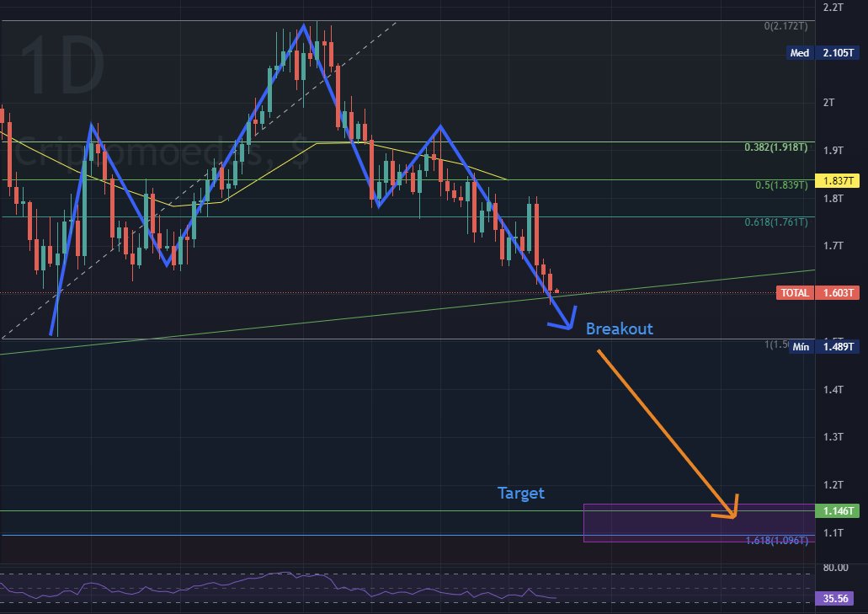Screen dimensions: 868x614
Task: Click the 2T price axis tick
Action: pos(828,103)
